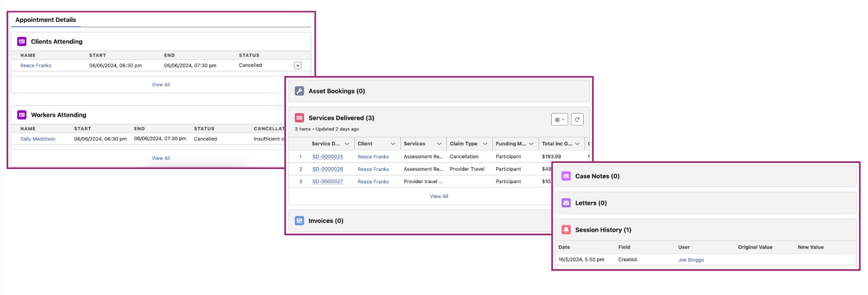Open user Joe Bloggs in Session History
The width and height of the screenshot is (868, 295).
[691, 260]
